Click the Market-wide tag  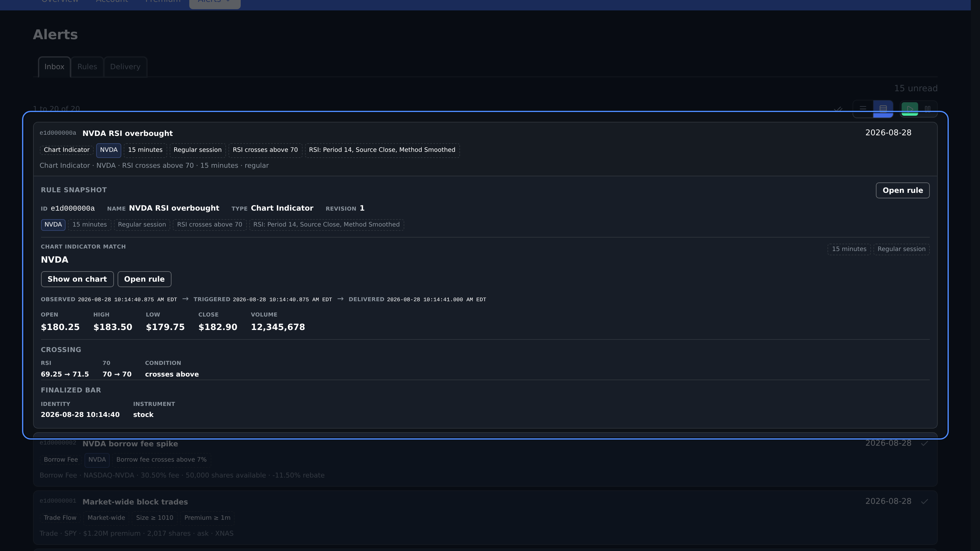click(x=106, y=518)
